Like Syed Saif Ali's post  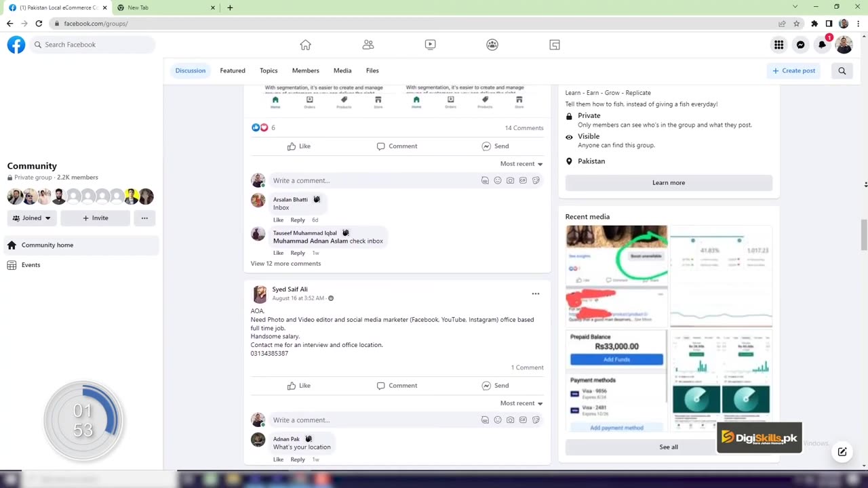298,386
